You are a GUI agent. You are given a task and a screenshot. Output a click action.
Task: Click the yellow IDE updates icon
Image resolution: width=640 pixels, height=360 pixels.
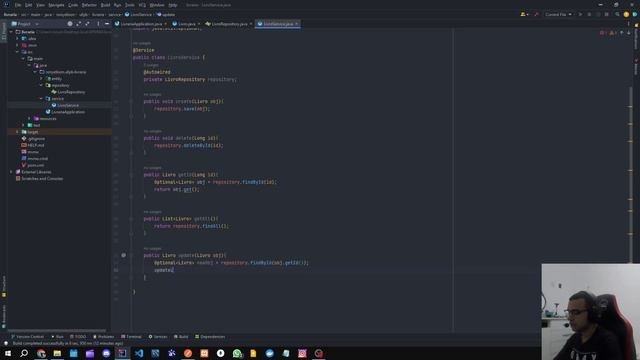click(626, 14)
